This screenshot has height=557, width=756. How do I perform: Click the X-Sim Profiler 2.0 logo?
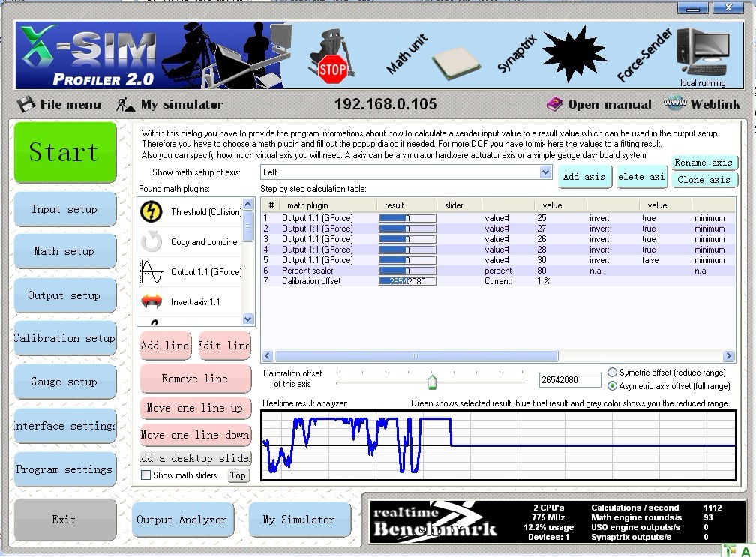[87, 55]
